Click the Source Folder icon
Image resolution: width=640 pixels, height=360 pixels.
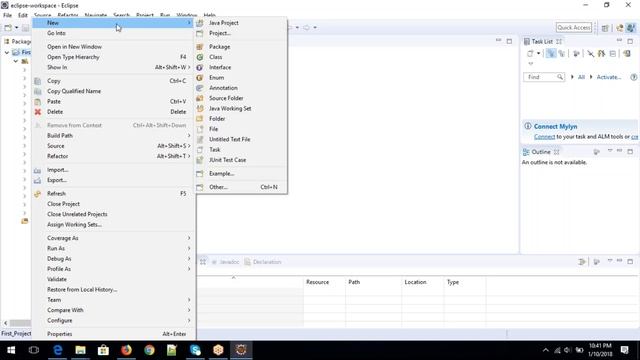pyautogui.click(x=200, y=98)
